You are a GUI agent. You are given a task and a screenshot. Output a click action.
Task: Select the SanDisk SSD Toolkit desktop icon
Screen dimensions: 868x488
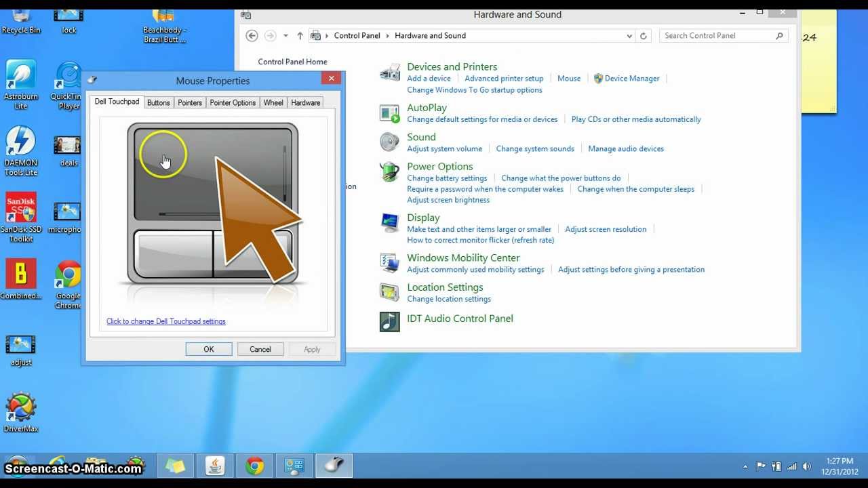(21, 218)
